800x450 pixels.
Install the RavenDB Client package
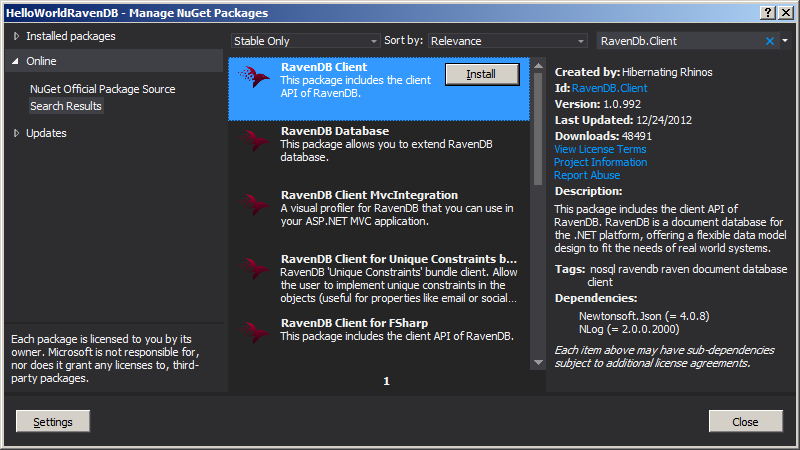(x=481, y=74)
